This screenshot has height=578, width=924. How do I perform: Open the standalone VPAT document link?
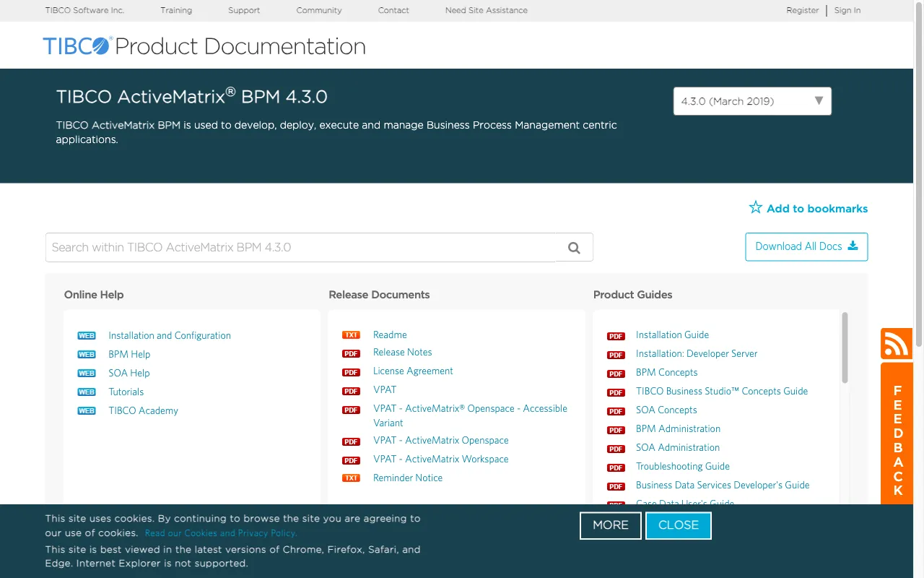click(x=385, y=389)
